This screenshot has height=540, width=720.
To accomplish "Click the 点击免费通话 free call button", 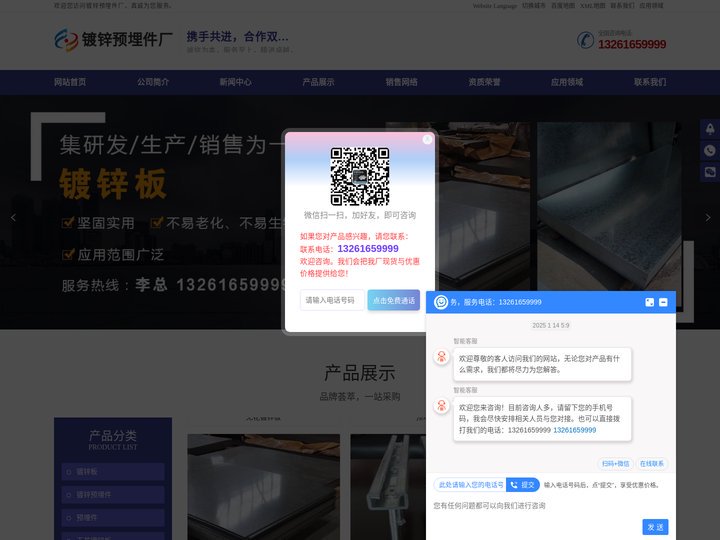I will (394, 300).
